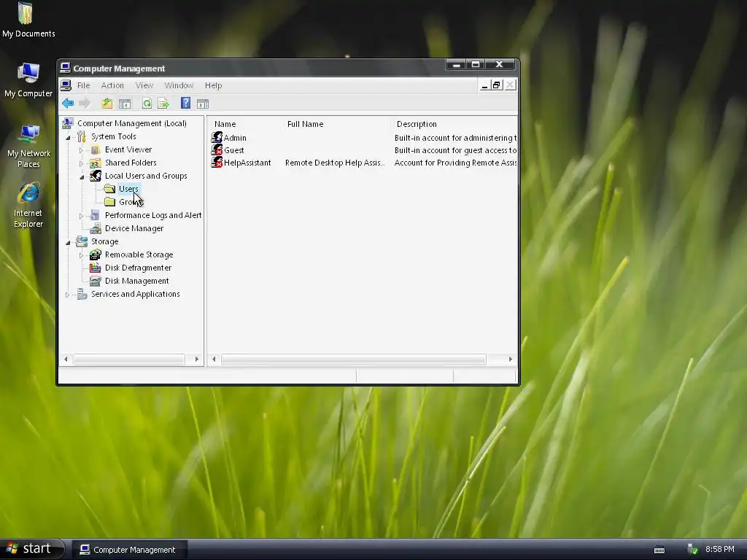Minimize the inner MMC console window
This screenshot has width=747, height=560.
click(484, 85)
